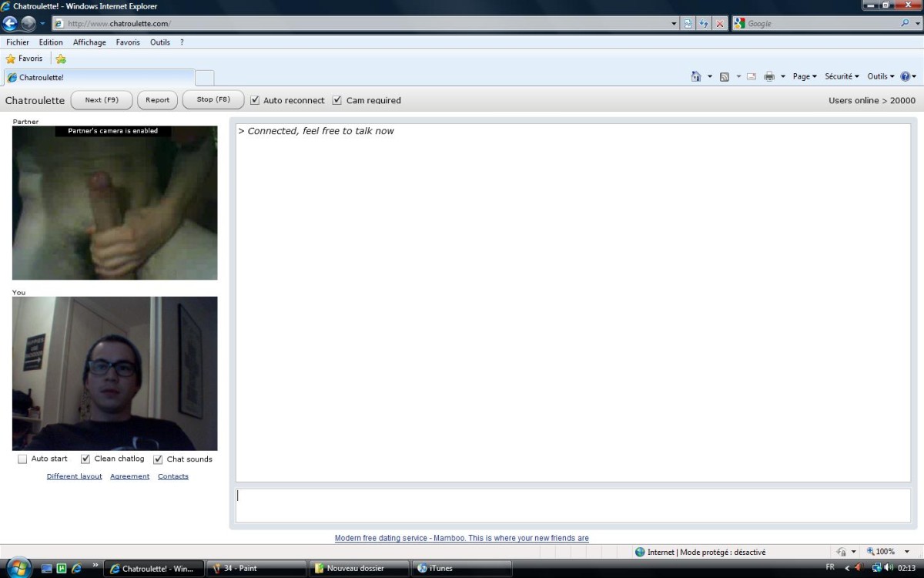Uncheck the Clean chatlog checkbox
Screen dimensions: 924x578
pos(85,459)
